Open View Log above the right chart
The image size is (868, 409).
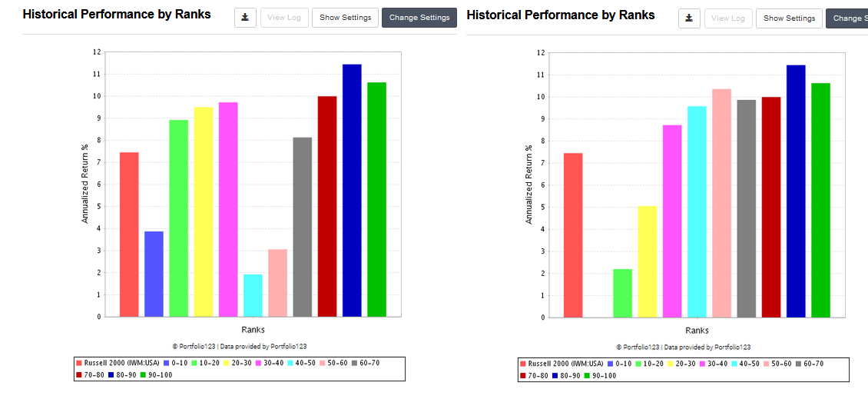[x=728, y=18]
